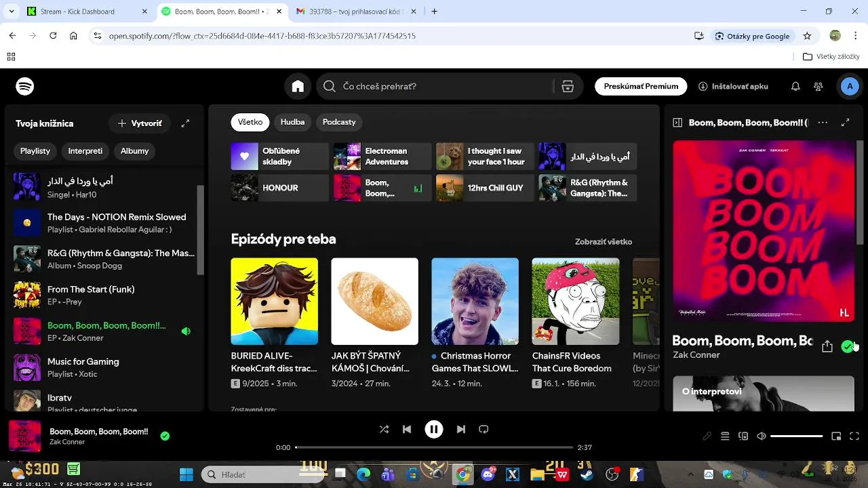This screenshot has height=488, width=868.
Task: Toggle repeat mode
Action: pos(484,429)
